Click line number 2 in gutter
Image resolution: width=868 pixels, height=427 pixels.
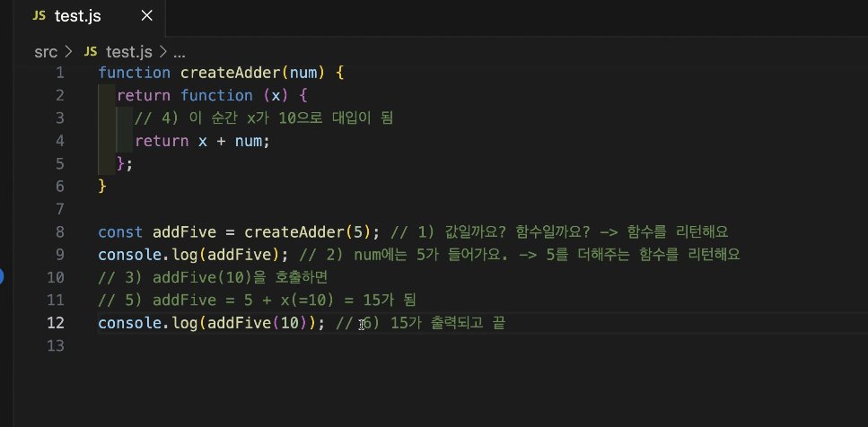click(60, 95)
